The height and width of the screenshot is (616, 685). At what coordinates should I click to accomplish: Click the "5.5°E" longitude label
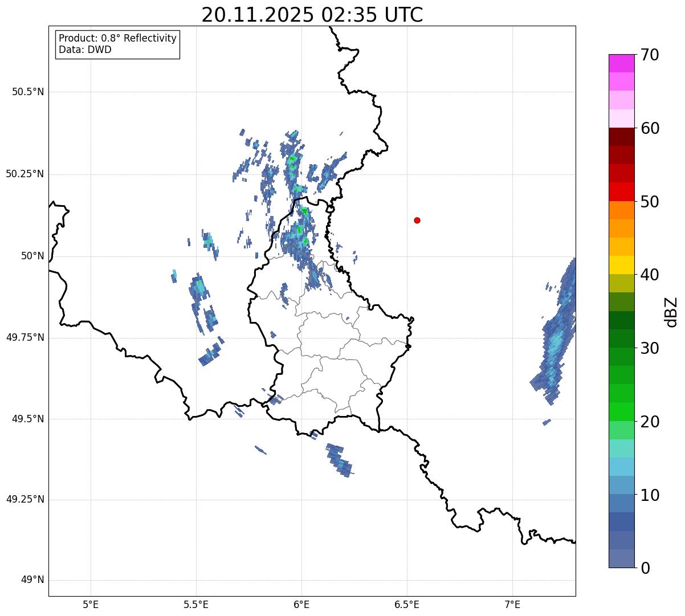click(x=196, y=604)
